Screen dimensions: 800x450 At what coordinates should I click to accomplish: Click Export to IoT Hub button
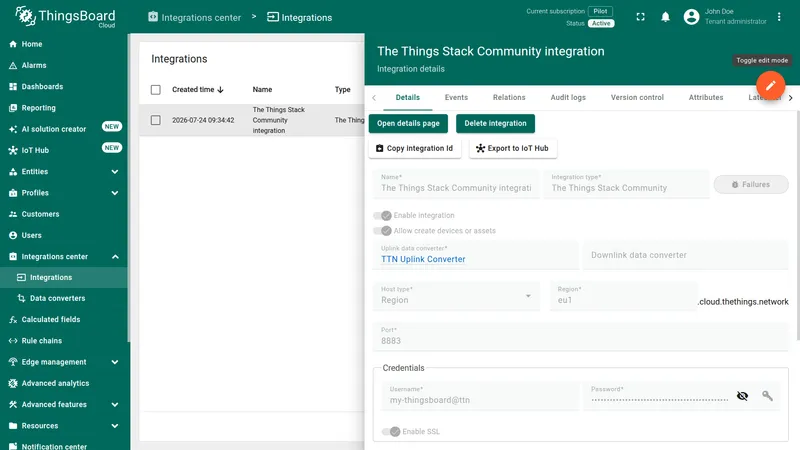coord(513,148)
